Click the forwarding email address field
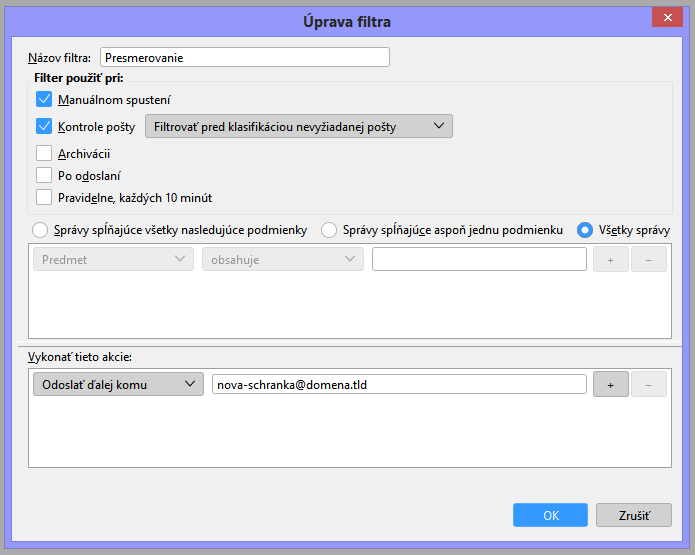Viewport: 695px width, 555px height. tap(398, 384)
